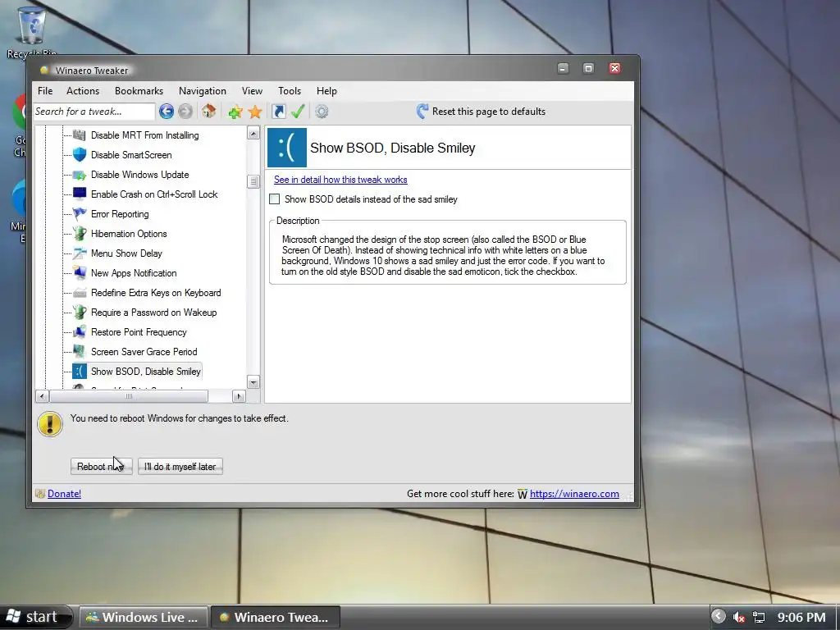Select Disable SmartScreen in the tree
Viewport: 840px width, 630px height.
point(131,155)
